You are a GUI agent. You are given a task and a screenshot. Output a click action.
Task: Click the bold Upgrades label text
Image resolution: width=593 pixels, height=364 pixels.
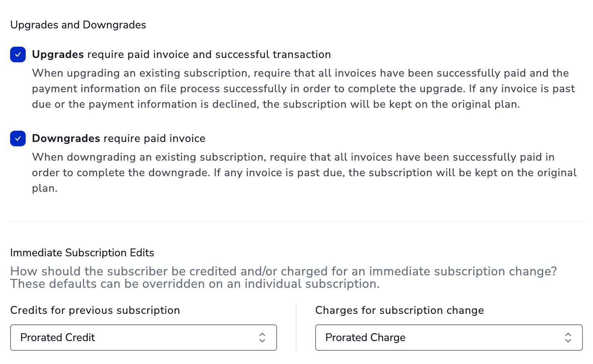click(58, 54)
